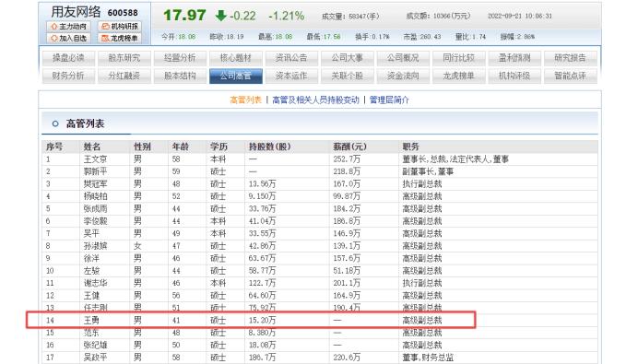This screenshot has height=364, width=638.
Task: Click the 副董事长,董事 position cell
Action: click(428, 171)
